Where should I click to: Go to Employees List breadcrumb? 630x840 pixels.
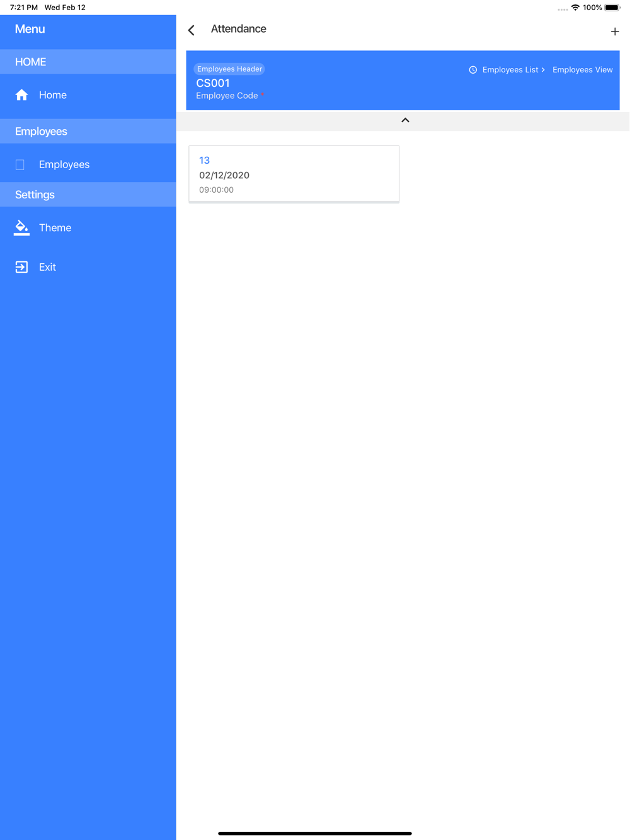[x=510, y=70]
